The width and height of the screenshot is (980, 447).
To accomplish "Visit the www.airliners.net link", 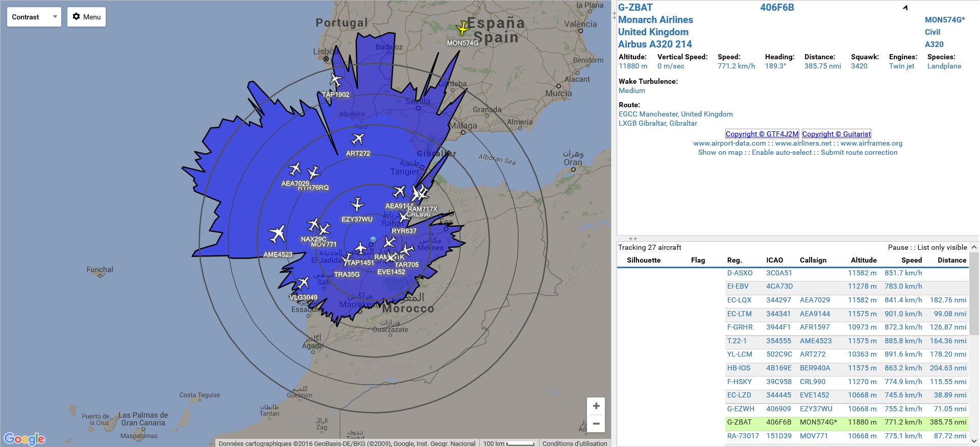I will [x=803, y=143].
